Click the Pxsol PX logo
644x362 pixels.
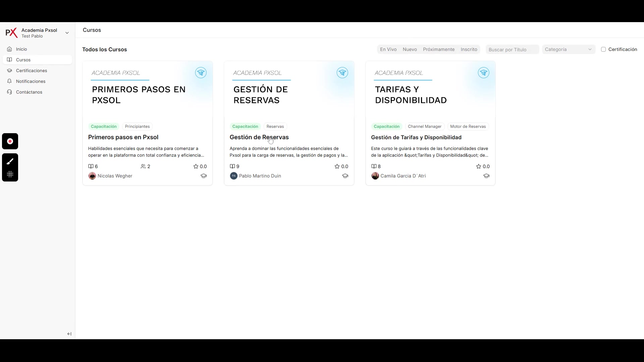click(11, 33)
